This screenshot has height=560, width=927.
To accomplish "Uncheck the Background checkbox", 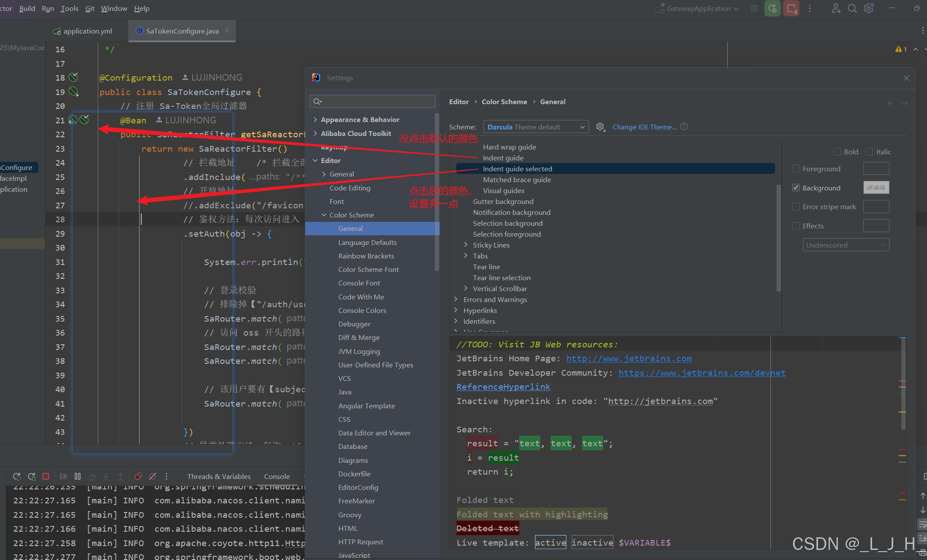I will tap(796, 188).
